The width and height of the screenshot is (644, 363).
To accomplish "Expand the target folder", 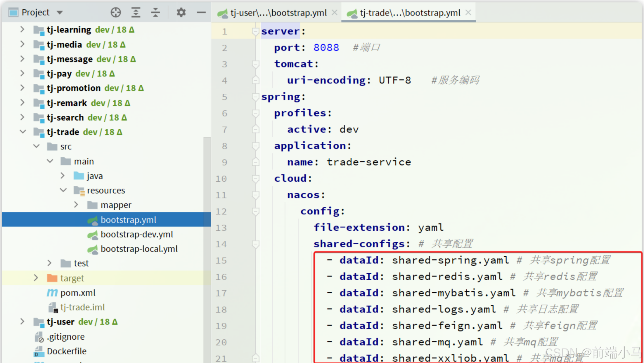I will pos(36,278).
